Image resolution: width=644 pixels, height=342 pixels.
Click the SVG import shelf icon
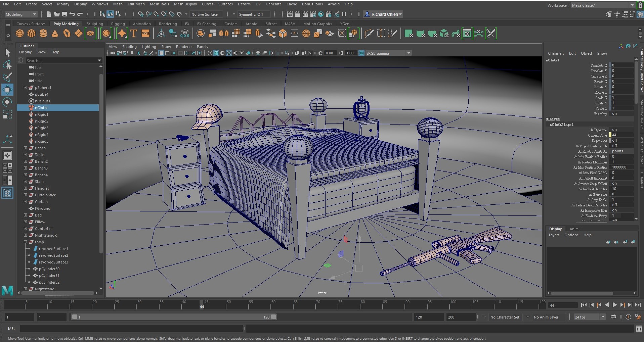[145, 34]
